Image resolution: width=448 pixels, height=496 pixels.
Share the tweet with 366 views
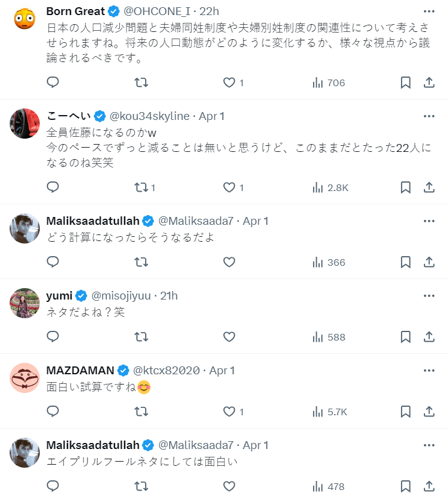tap(429, 262)
